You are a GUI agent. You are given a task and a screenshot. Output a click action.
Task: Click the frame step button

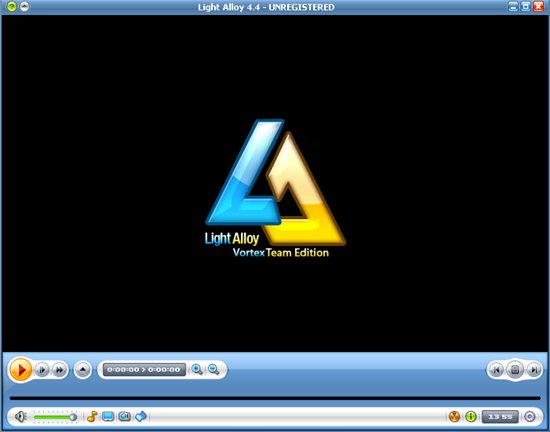tap(42, 370)
